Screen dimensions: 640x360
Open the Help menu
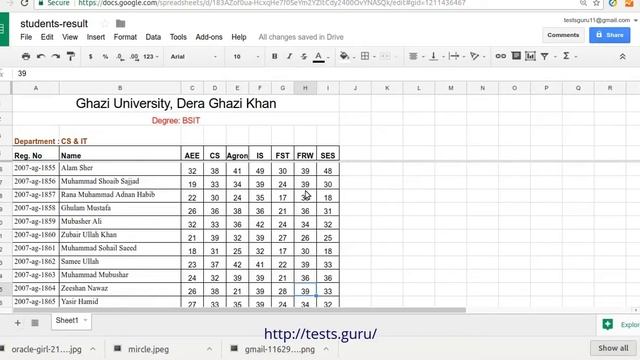pos(239,37)
